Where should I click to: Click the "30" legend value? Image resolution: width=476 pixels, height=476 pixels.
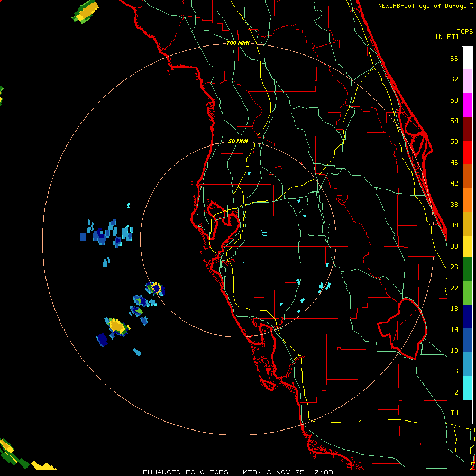454,246
